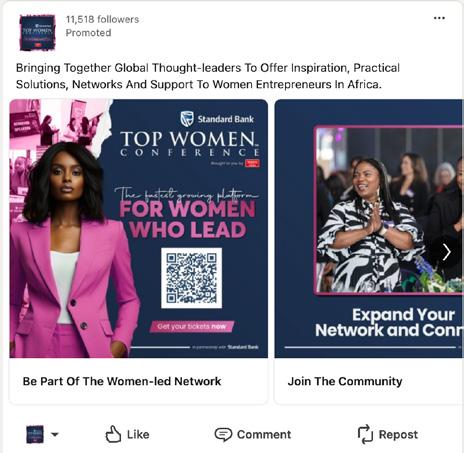Click the post description about Women Entrepreneurs
This screenshot has height=453, width=464.
coord(208,76)
